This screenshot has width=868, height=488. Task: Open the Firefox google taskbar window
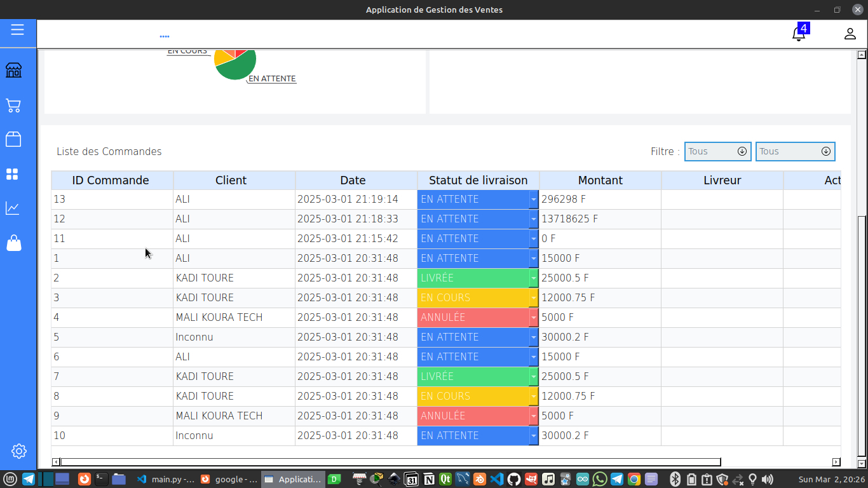pyautogui.click(x=229, y=479)
